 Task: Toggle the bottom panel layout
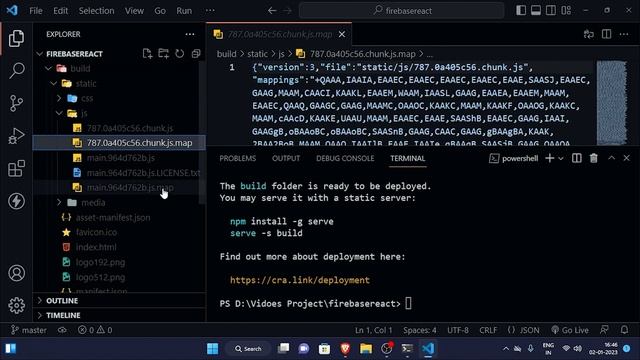(x=536, y=10)
